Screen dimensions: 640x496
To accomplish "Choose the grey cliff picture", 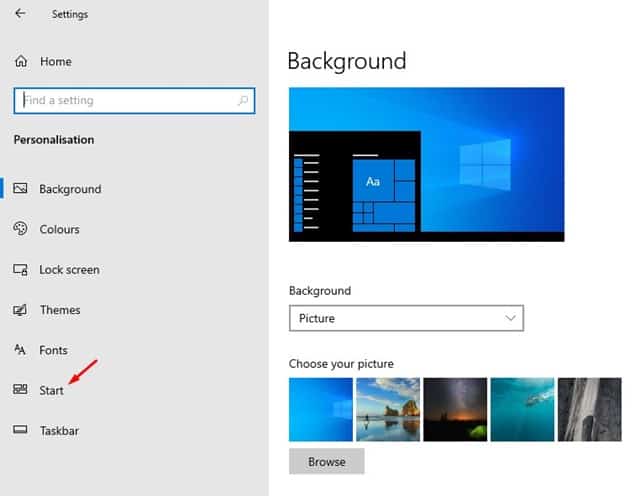I will (590, 409).
